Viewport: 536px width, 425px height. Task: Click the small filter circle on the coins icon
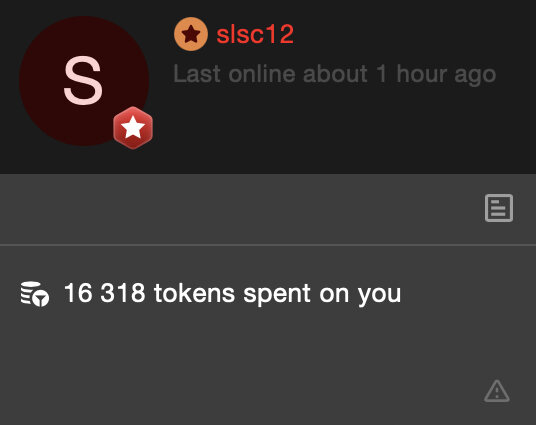(x=41, y=298)
